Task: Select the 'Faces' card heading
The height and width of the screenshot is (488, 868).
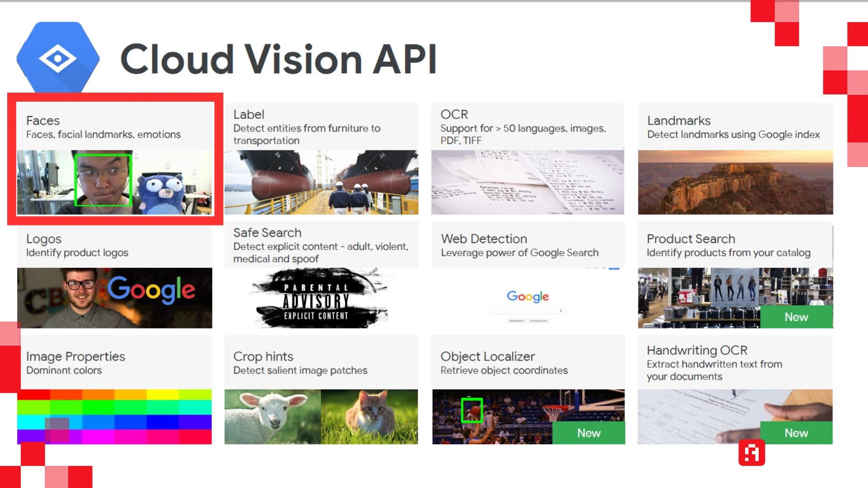Action: click(x=43, y=121)
